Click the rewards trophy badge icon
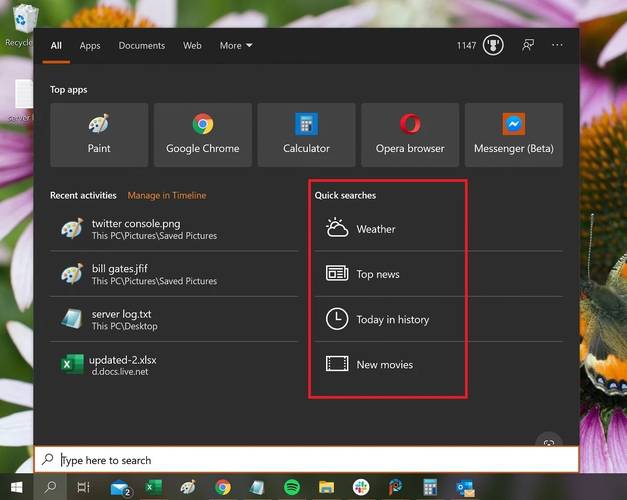This screenshot has height=500, width=627. tap(493, 45)
